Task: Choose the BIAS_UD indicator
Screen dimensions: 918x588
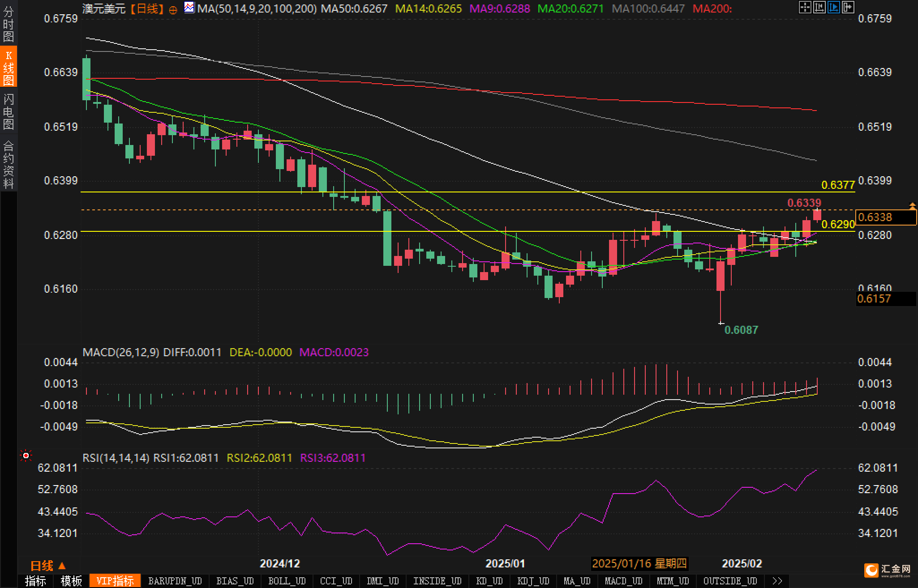Action: [x=235, y=581]
